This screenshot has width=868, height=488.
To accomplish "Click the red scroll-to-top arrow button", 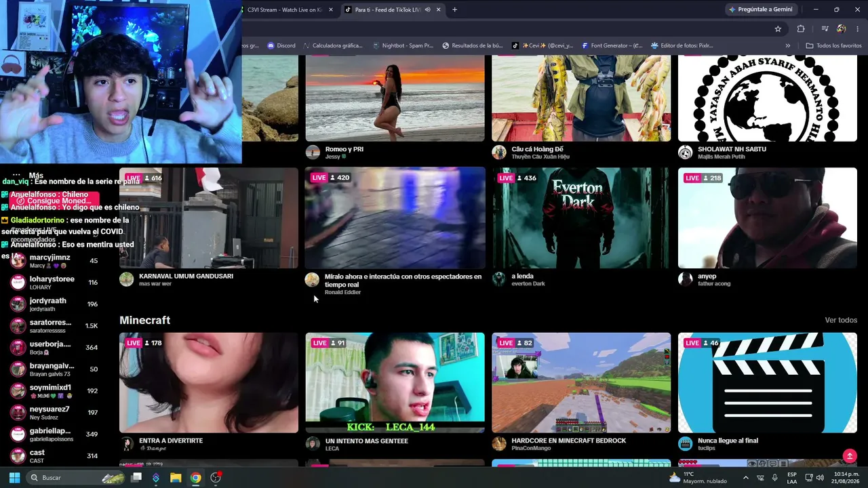I will coord(850,455).
